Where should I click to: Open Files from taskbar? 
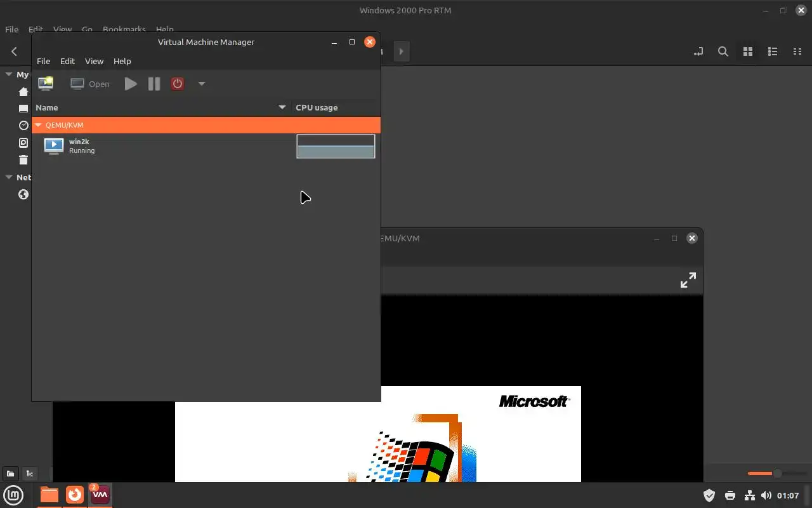coord(49,495)
